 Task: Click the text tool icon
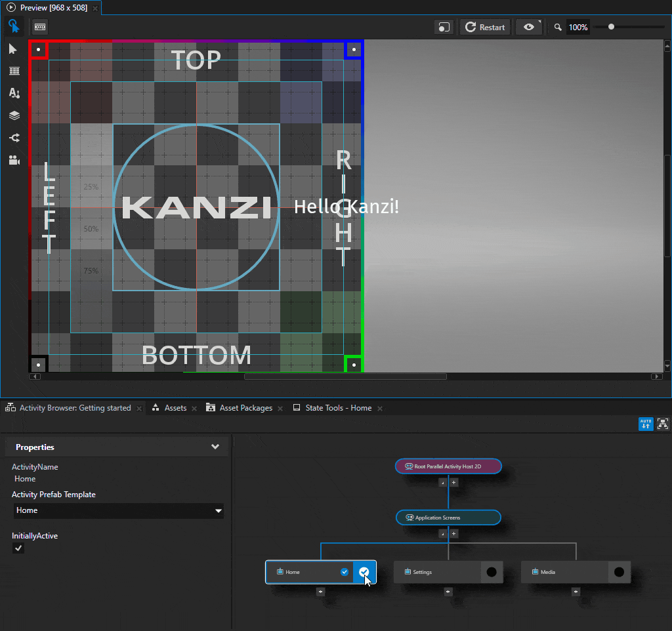[14, 93]
